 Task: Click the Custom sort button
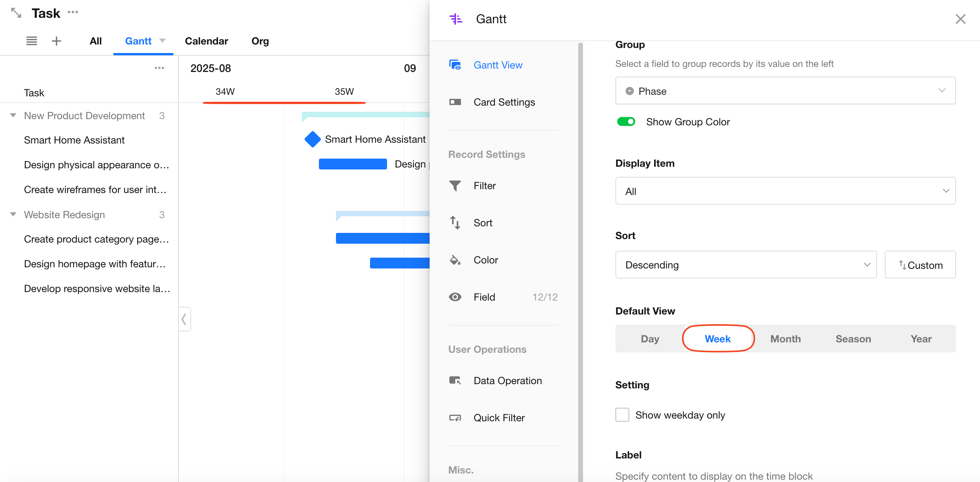coord(920,265)
